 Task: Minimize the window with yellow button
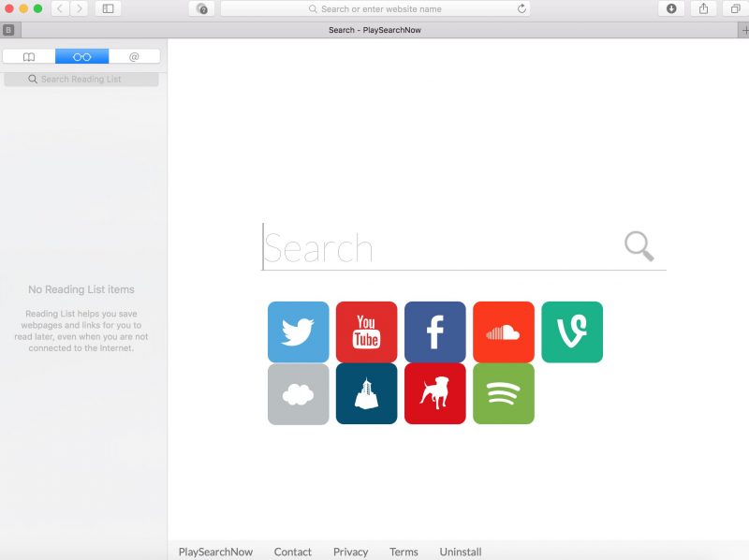pos(23,8)
